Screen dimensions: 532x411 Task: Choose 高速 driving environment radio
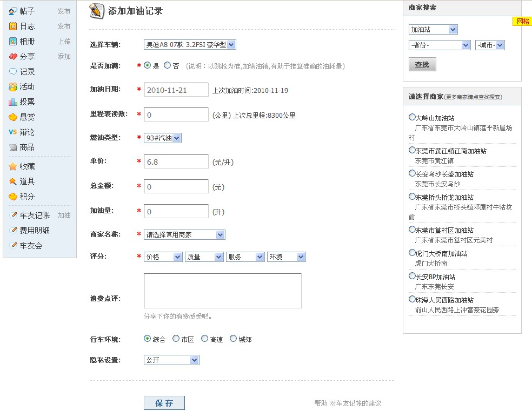204,339
